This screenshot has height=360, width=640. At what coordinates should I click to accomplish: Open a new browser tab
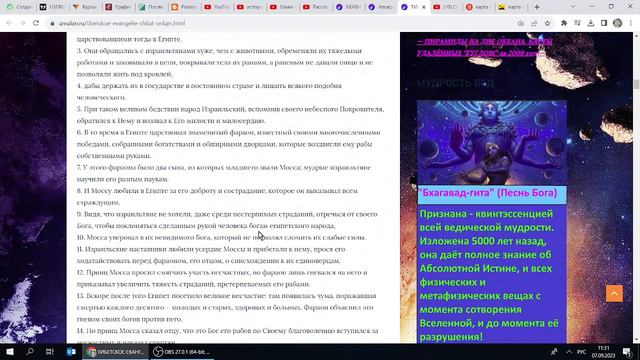point(537,7)
